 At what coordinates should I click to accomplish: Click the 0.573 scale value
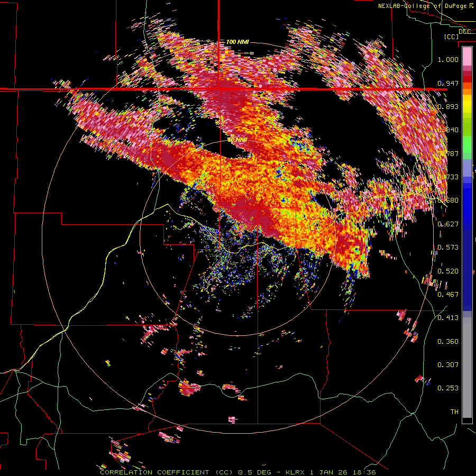coord(448,248)
